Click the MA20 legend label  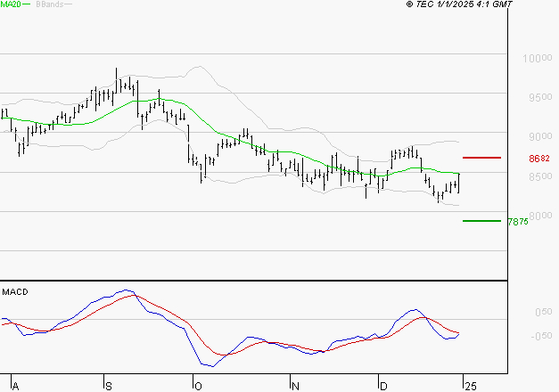pyautogui.click(x=11, y=4)
